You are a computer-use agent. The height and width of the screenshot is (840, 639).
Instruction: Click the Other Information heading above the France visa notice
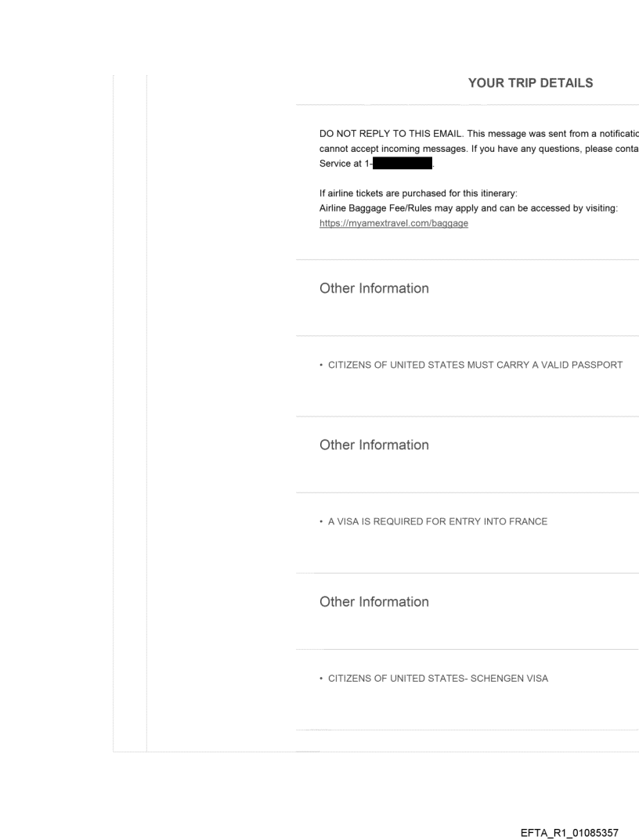click(374, 445)
